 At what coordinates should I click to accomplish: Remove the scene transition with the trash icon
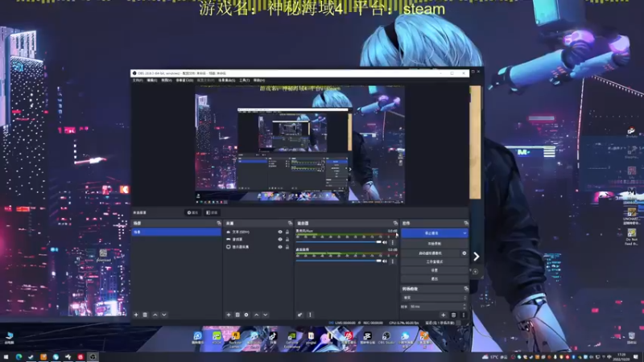(x=453, y=315)
